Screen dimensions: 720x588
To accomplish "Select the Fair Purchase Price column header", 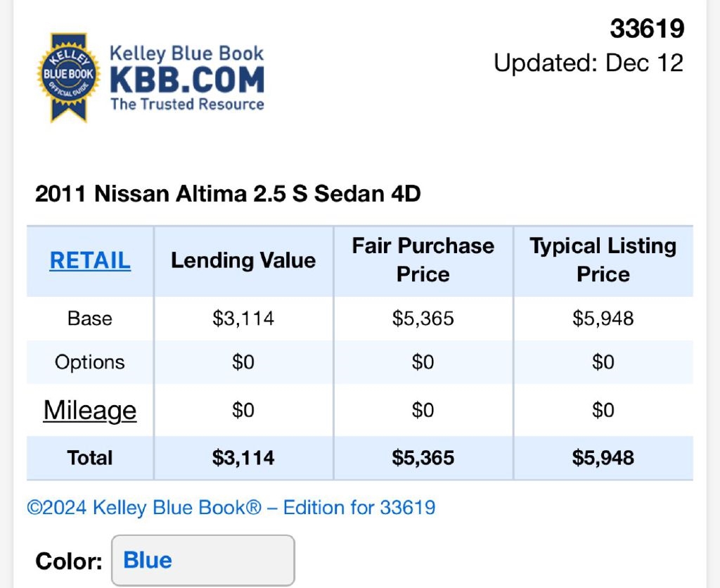I will click(x=423, y=260).
